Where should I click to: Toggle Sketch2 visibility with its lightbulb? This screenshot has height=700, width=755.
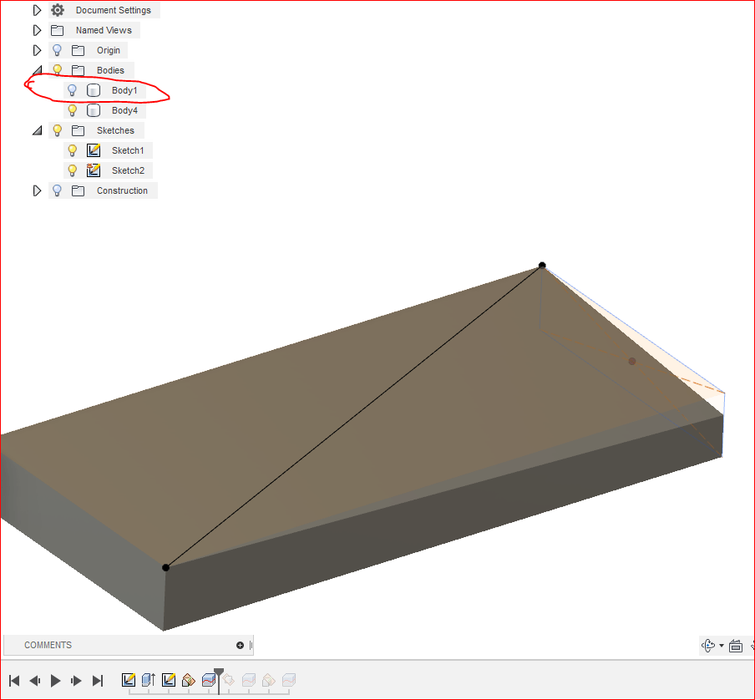[x=72, y=170]
